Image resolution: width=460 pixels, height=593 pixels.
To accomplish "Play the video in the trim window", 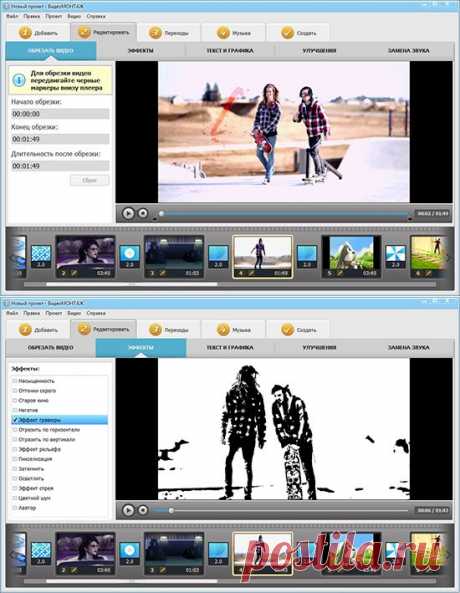I will click(x=128, y=213).
